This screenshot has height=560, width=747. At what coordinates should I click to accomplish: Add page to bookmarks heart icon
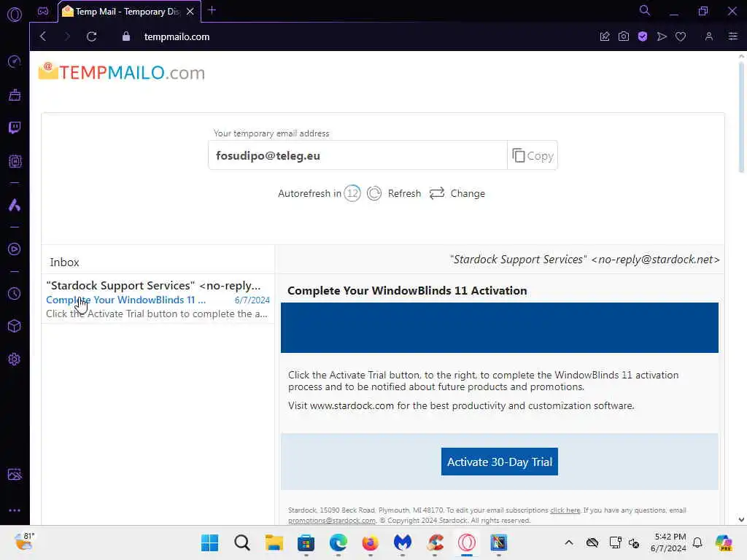coord(681,36)
